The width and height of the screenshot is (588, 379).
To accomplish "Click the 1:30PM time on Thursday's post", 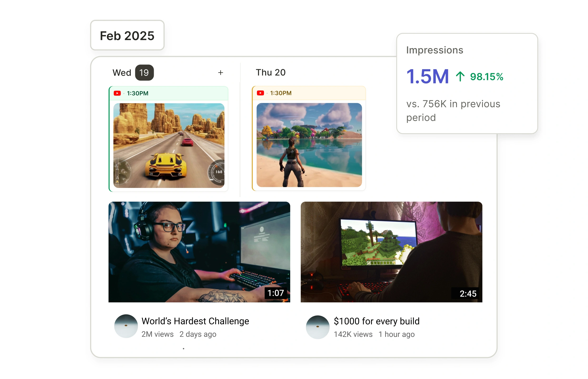I will pos(281,93).
